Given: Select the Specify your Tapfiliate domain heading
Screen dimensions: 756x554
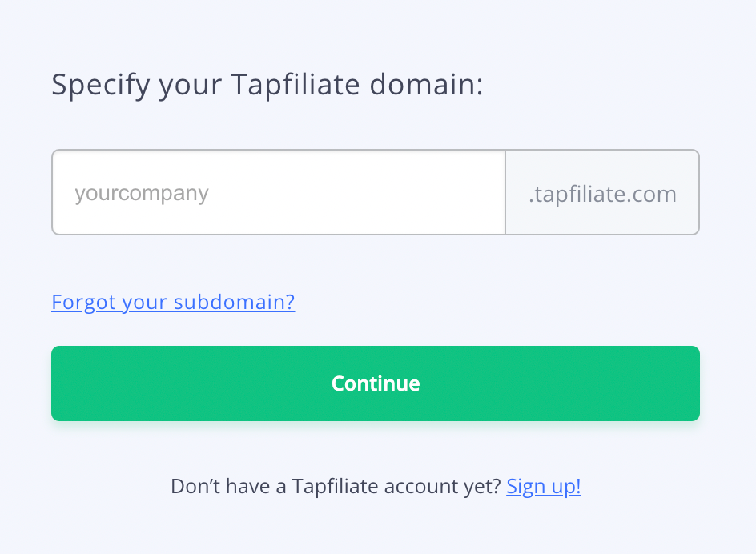Looking at the screenshot, I should point(267,85).
